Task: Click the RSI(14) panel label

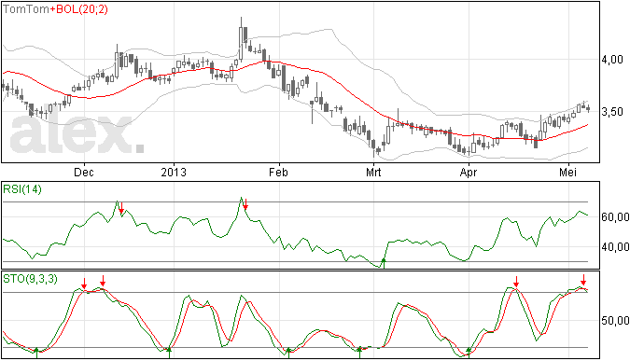Action: [x=22, y=189]
